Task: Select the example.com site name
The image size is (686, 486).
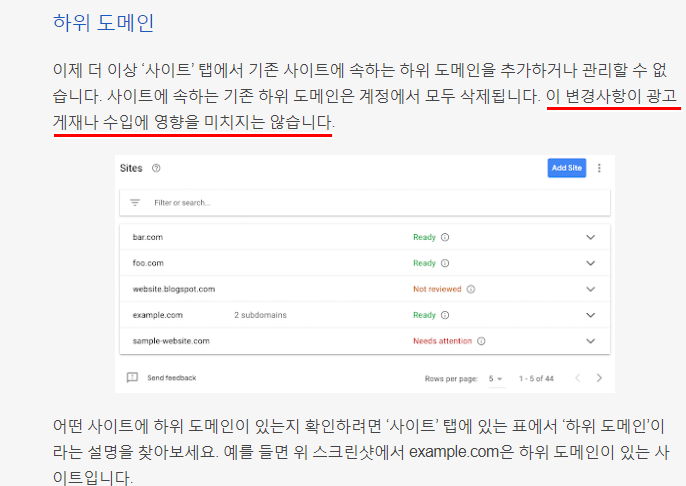Action: pyautogui.click(x=158, y=315)
